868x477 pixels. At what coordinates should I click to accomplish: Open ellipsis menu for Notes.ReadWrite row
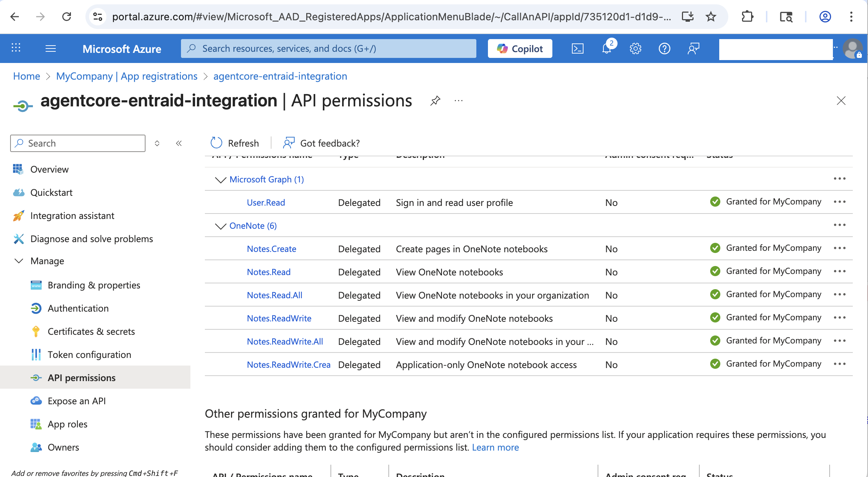click(x=840, y=318)
